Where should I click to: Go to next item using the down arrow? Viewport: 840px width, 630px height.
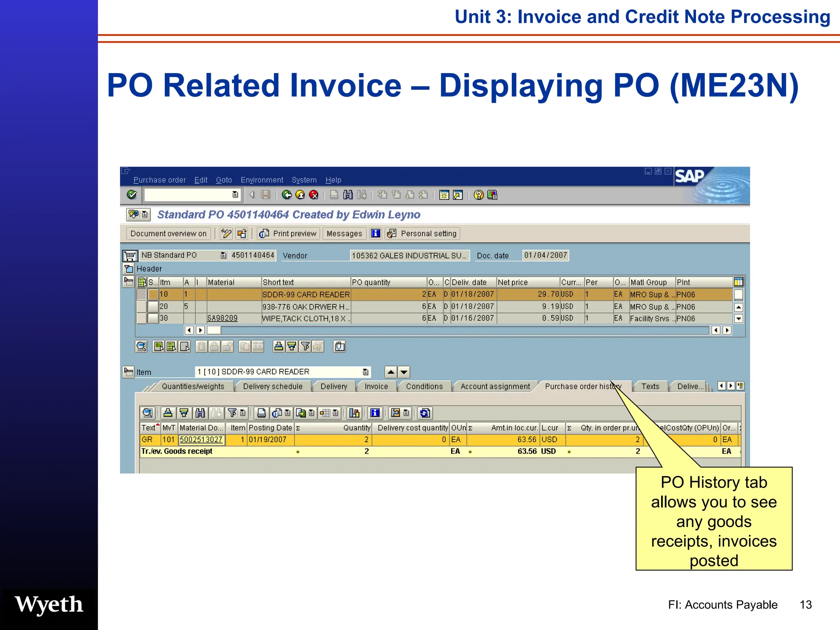(404, 372)
